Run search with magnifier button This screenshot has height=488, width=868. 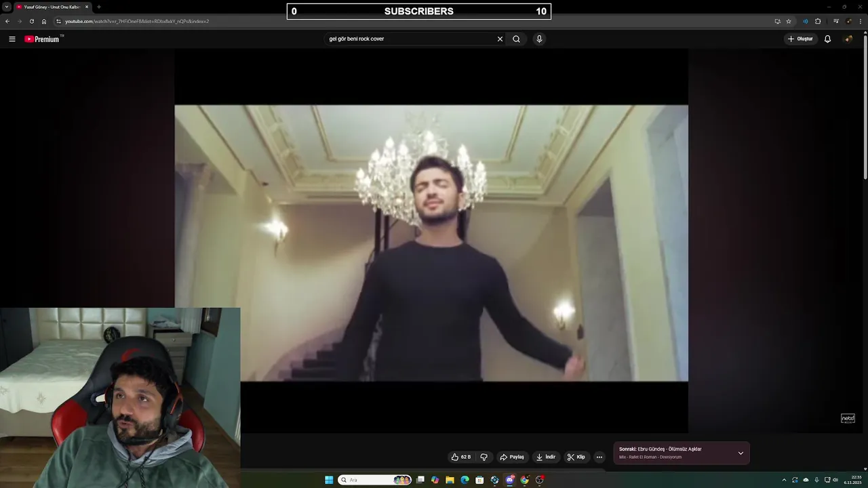click(516, 39)
